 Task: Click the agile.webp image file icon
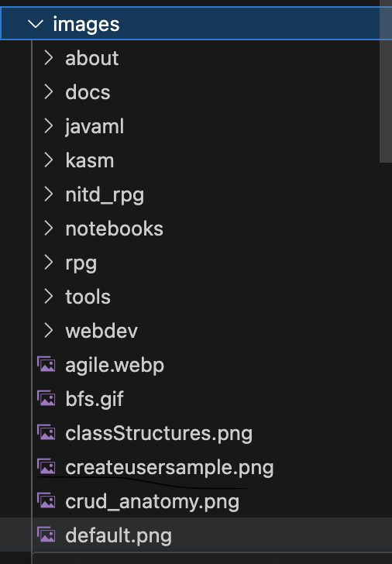click(x=46, y=365)
